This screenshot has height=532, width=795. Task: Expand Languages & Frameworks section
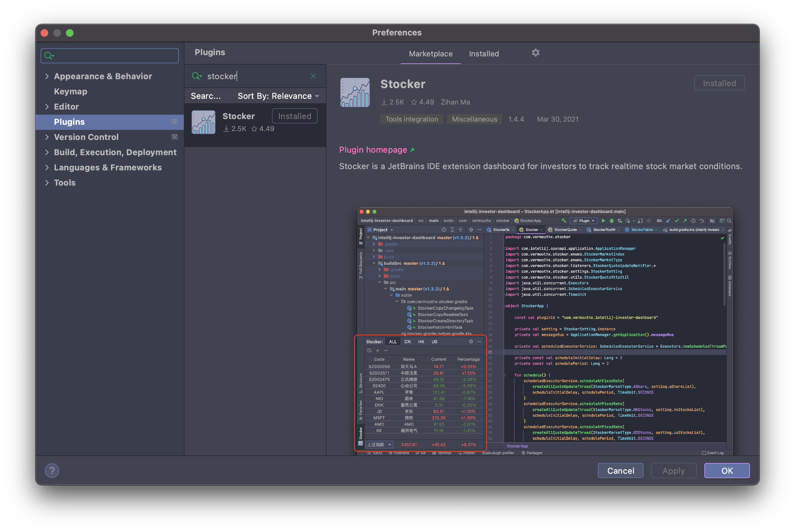click(x=47, y=167)
